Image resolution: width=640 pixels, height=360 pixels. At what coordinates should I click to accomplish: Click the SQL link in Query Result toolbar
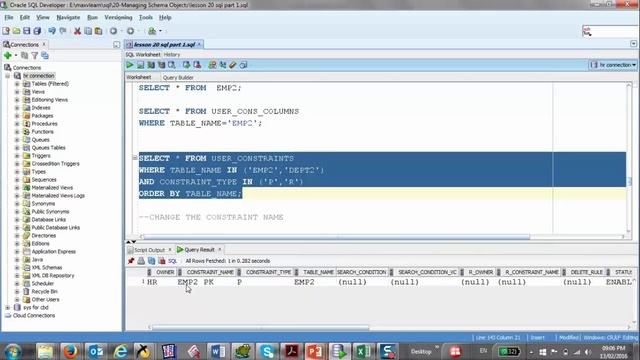[x=172, y=261]
